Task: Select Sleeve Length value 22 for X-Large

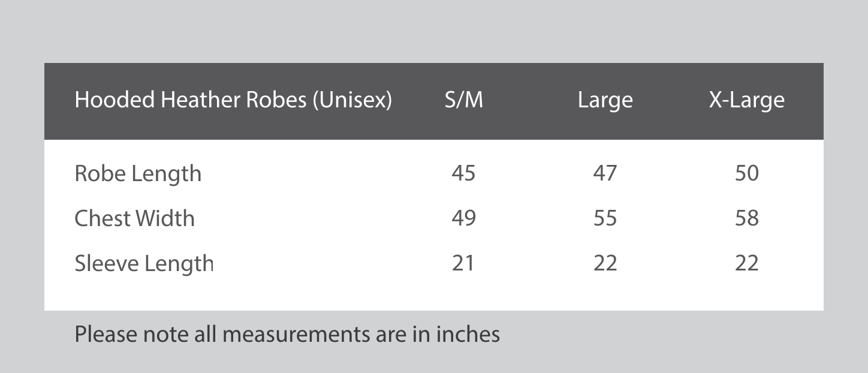Action: [747, 263]
